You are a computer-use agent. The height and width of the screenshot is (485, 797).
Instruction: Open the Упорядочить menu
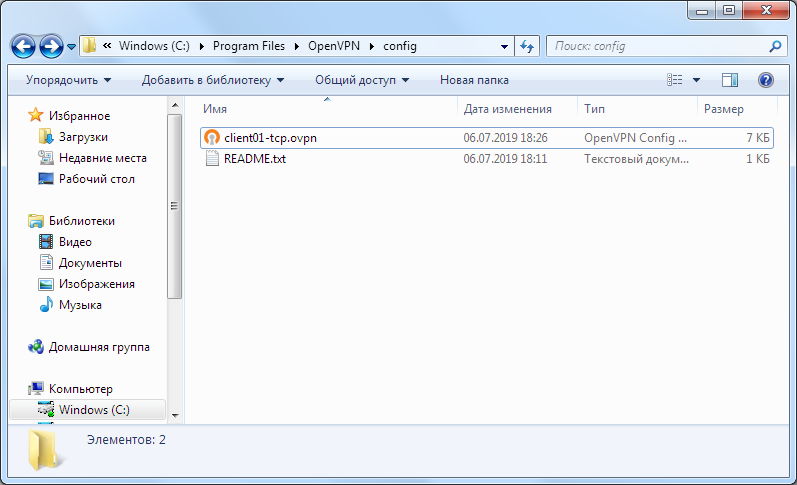tap(68, 80)
